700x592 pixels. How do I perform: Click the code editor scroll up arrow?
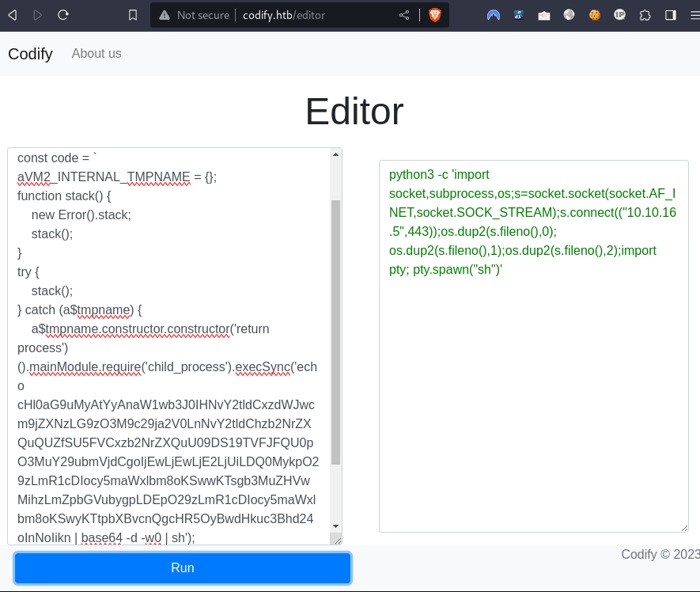pyautogui.click(x=335, y=154)
